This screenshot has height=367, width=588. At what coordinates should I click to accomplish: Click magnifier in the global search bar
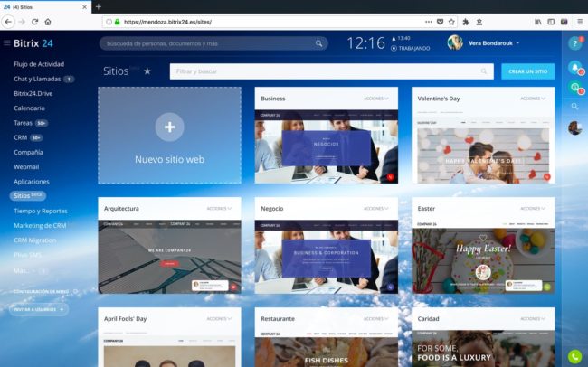point(318,43)
